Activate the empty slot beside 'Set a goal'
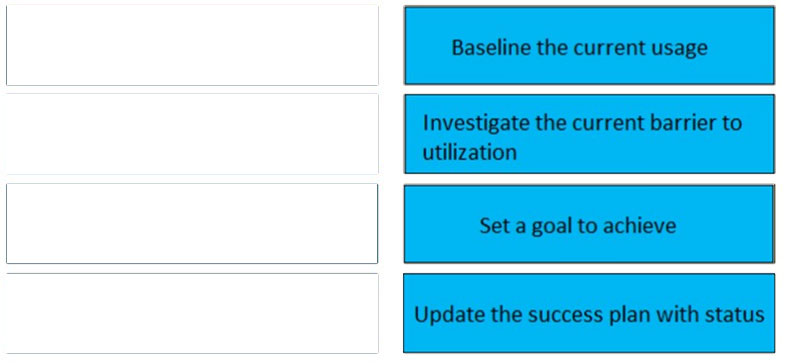788x363 pixels. pyautogui.click(x=192, y=224)
